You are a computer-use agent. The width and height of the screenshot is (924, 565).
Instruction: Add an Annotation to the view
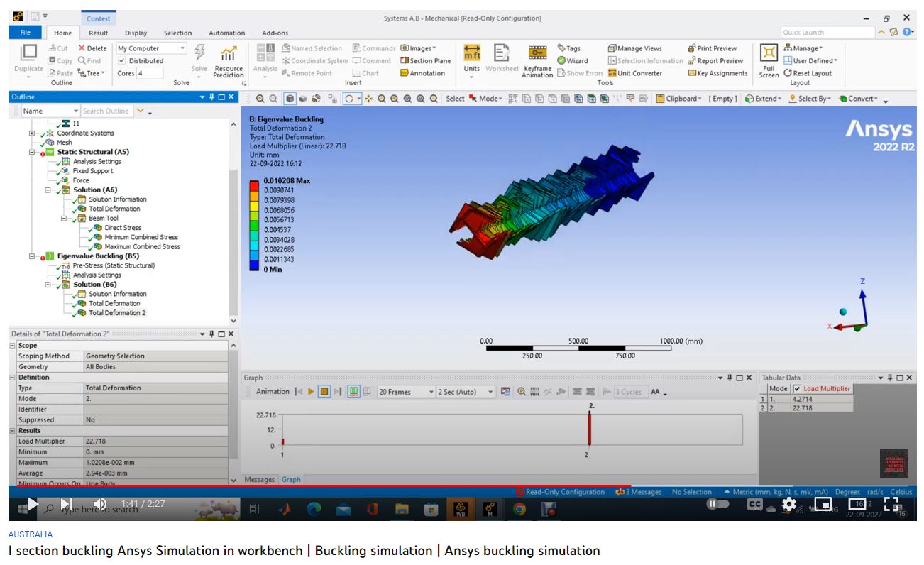(x=423, y=73)
